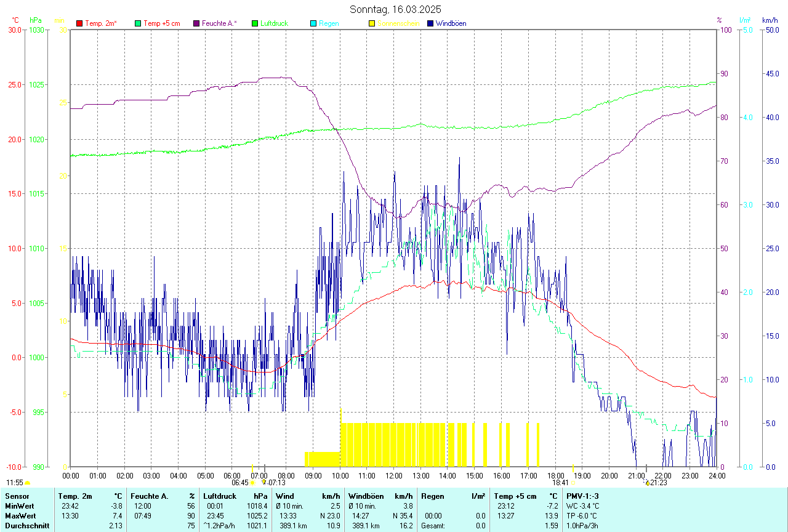Click the PMV-1:-3 header
The image size is (788, 532).
[x=583, y=496]
